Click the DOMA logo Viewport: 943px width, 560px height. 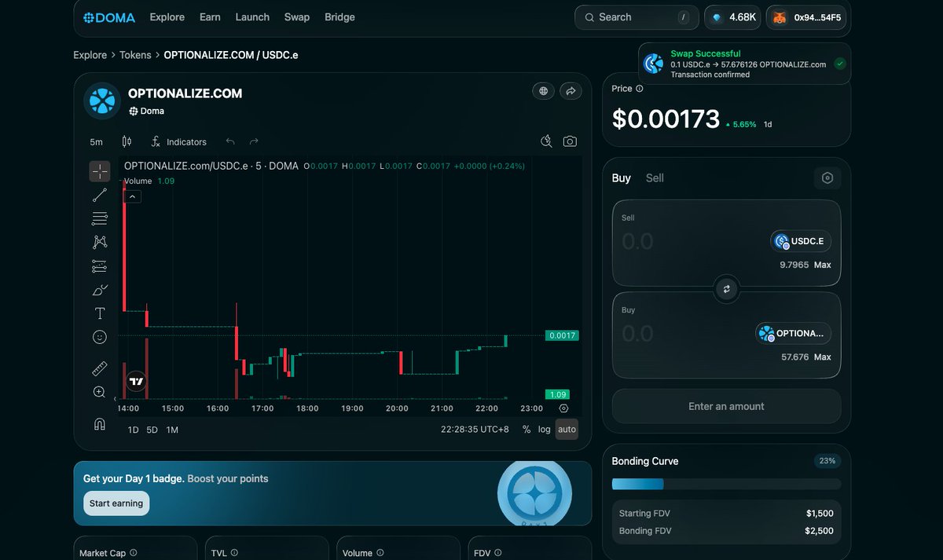coord(109,17)
